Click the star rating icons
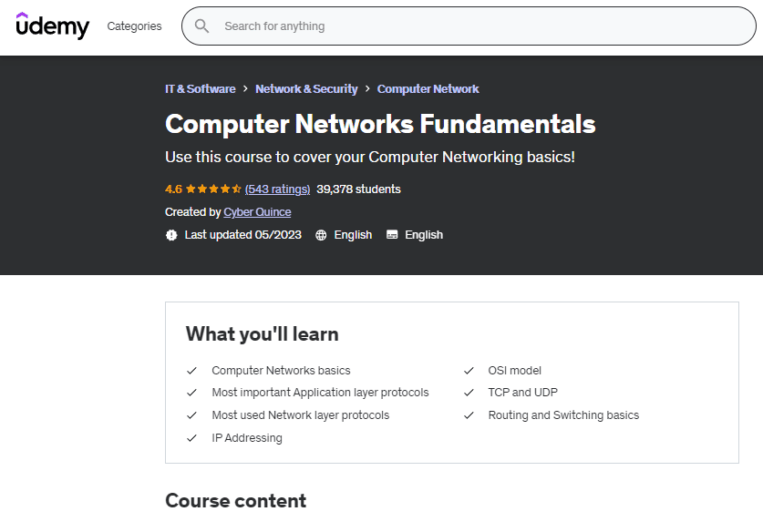The width and height of the screenshot is (763, 532). [213, 189]
